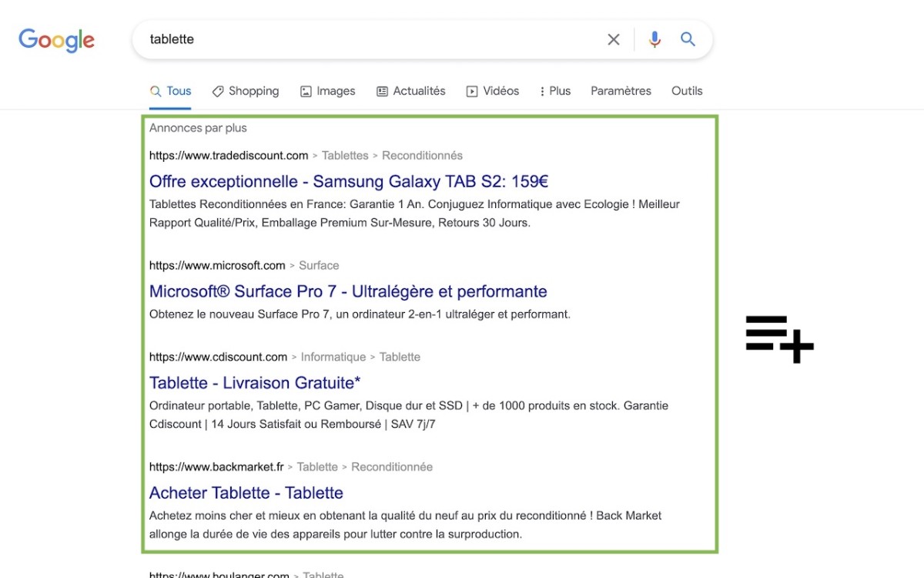
Task: Open the Acheter Tablette Back Market link
Action: pos(246,493)
